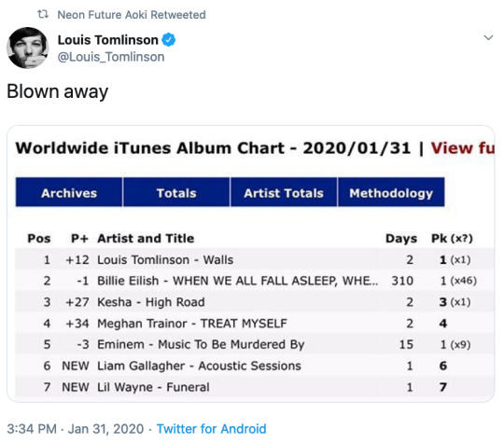Click the blue verified badge

click(168, 40)
